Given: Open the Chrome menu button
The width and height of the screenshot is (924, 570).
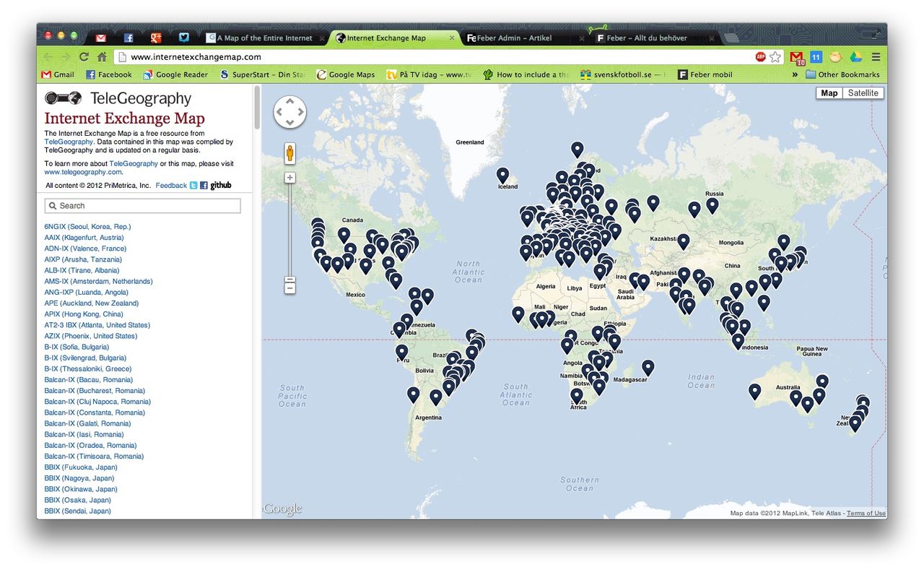Looking at the screenshot, I should (x=876, y=57).
